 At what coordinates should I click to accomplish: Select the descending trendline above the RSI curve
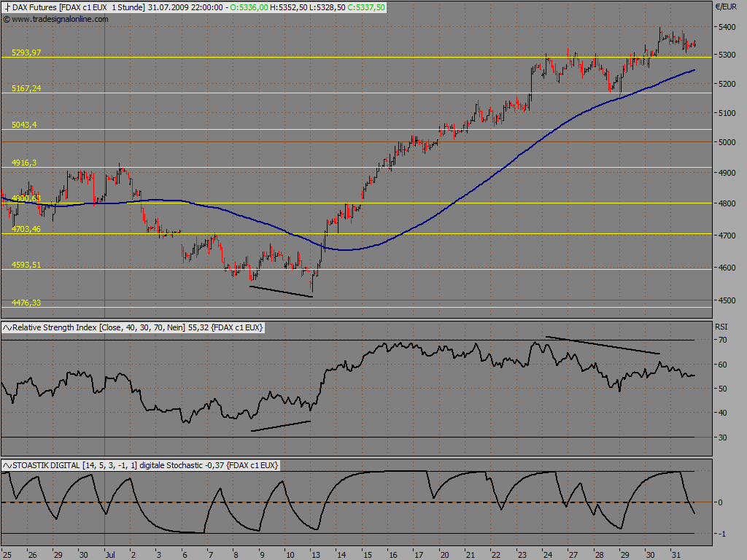point(603,345)
